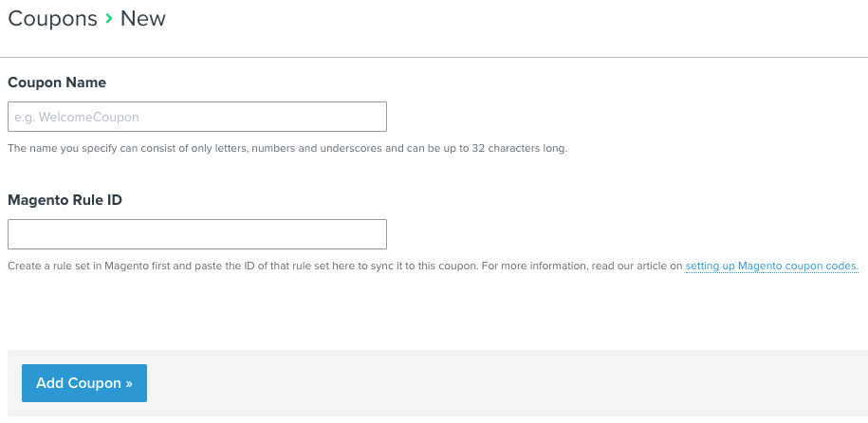The image size is (868, 423).
Task: Click the green breadcrumb chevron separator
Action: click(109, 19)
